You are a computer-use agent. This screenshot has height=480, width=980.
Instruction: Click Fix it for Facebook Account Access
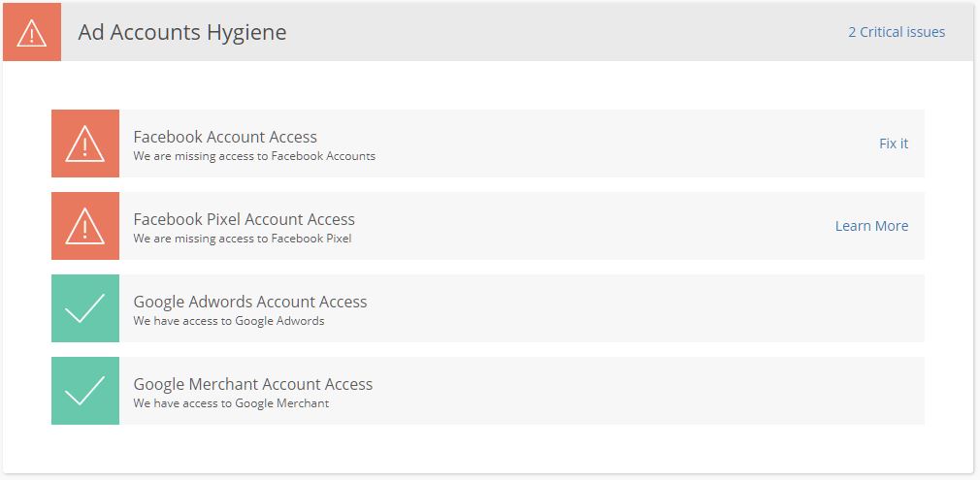(x=894, y=144)
